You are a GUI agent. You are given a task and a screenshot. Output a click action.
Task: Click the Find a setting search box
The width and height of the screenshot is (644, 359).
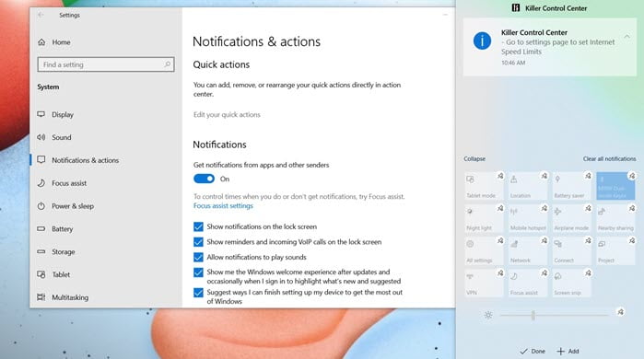coord(106,64)
